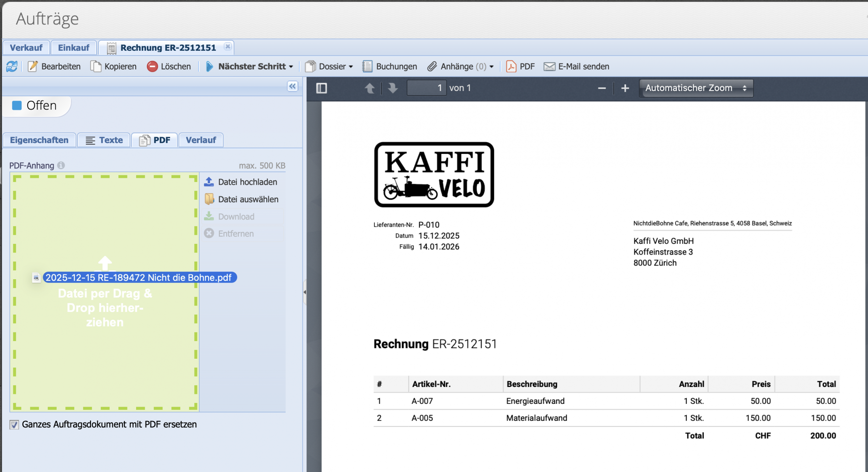Click the refresh icon in toolbar
The height and width of the screenshot is (472, 868).
pos(11,66)
